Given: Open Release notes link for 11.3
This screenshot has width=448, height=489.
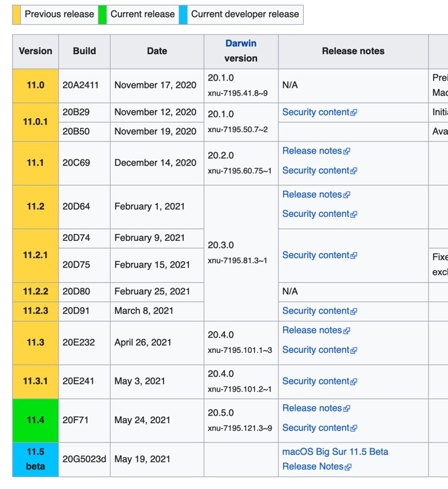Looking at the screenshot, I should 316,330.
